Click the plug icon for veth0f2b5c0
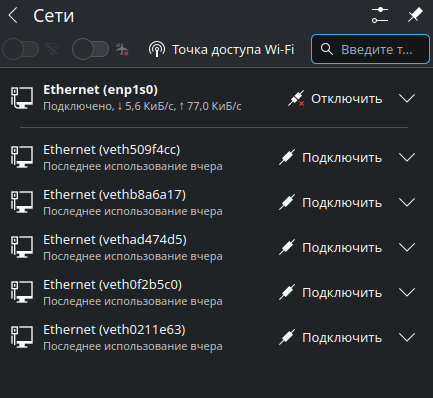 [x=287, y=292]
